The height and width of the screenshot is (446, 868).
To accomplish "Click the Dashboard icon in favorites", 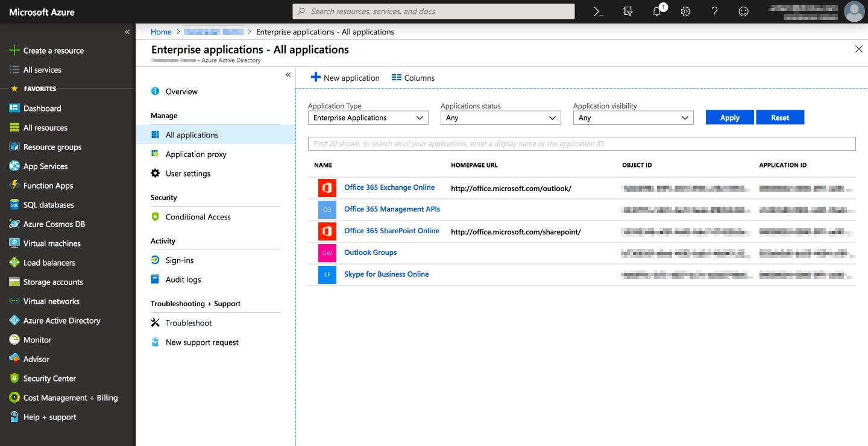I will 14,108.
